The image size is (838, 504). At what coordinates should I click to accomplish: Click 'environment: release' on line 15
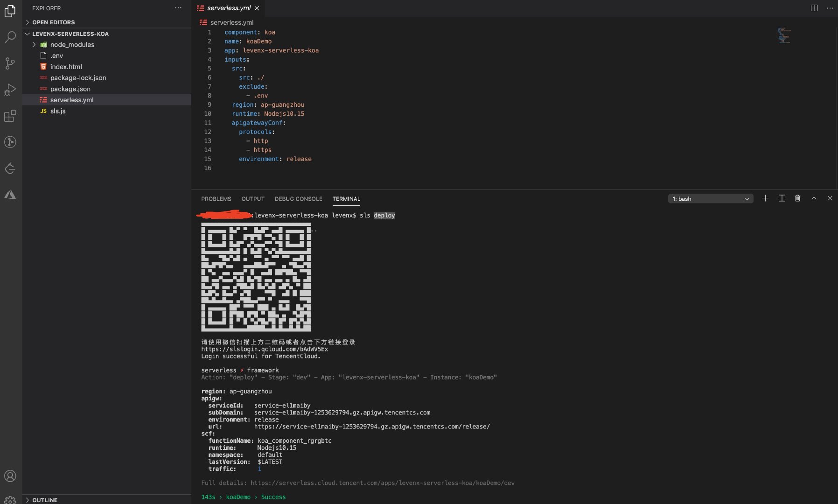coord(275,159)
